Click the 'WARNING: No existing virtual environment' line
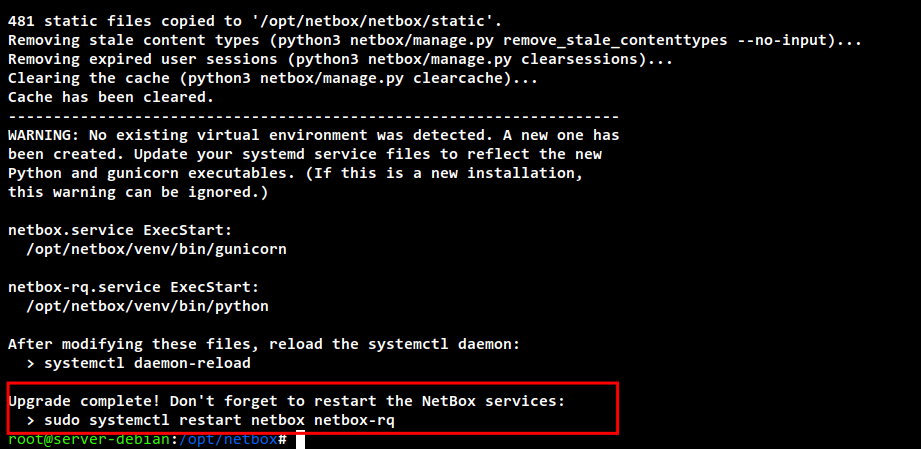 point(314,135)
